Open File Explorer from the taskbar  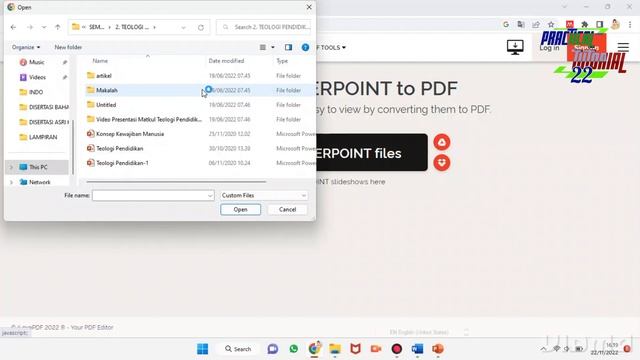point(335,349)
